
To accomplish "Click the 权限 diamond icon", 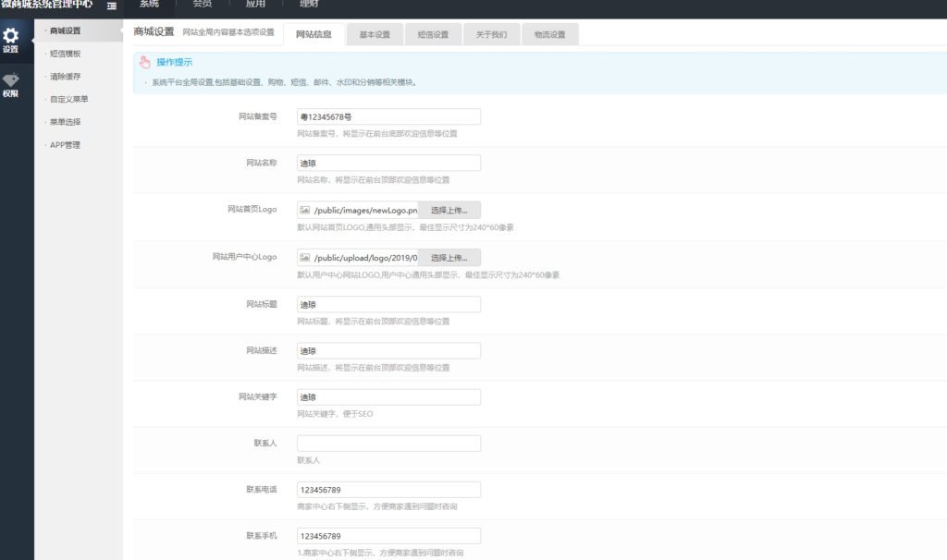I will [x=11, y=81].
